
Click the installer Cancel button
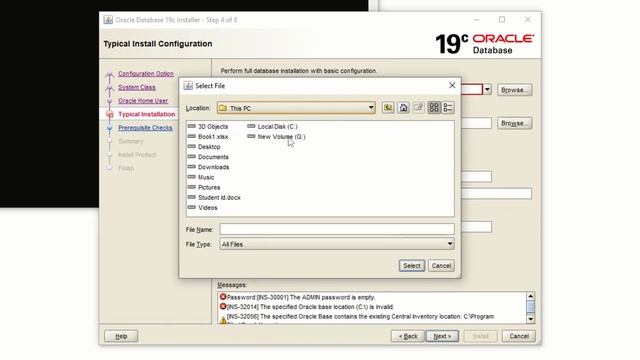(x=518, y=336)
